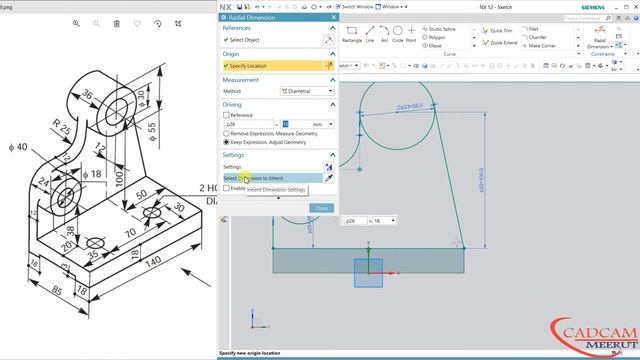This screenshot has height=360, width=640.
Task: Collapse the Measurement section
Action: [x=333, y=80]
